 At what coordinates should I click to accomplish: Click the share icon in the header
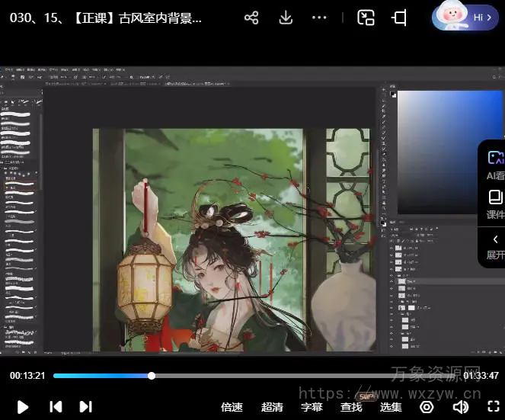coord(251,18)
